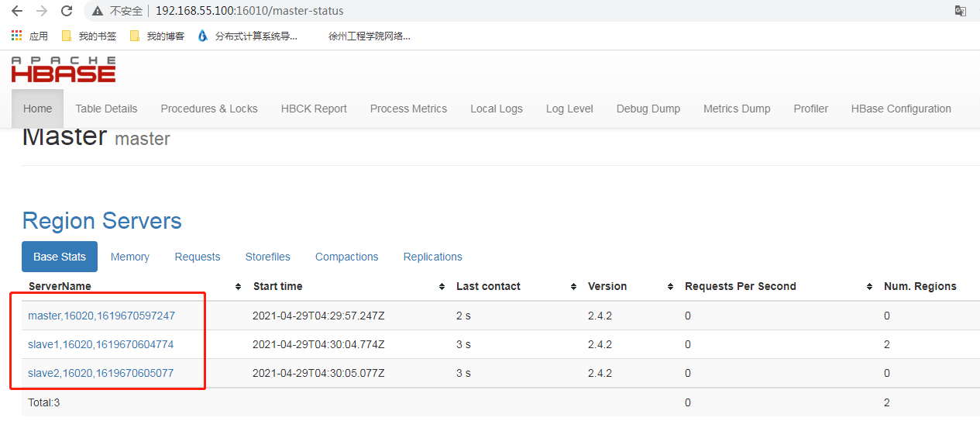Click the browser address bar URL
Image resolution: width=980 pixels, height=428 pixels.
249,11
